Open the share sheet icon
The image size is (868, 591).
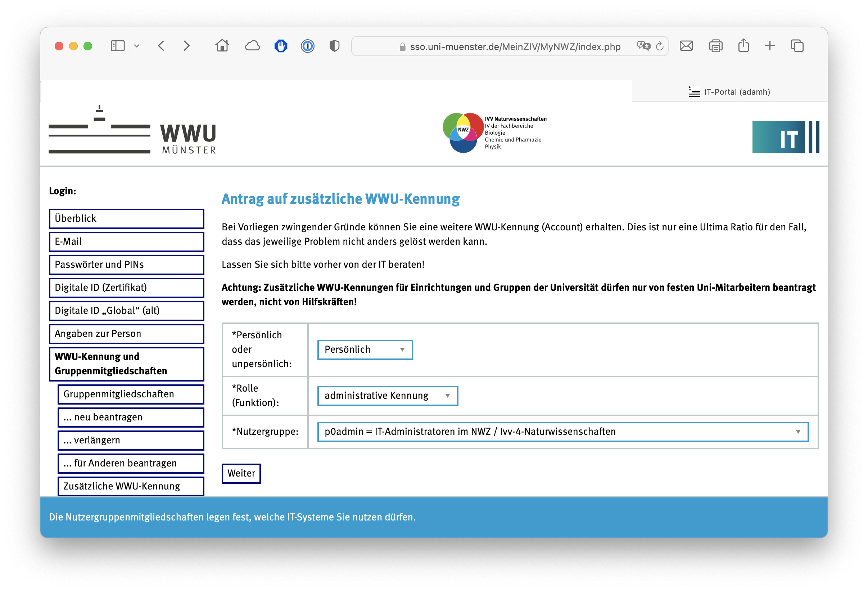coord(743,45)
